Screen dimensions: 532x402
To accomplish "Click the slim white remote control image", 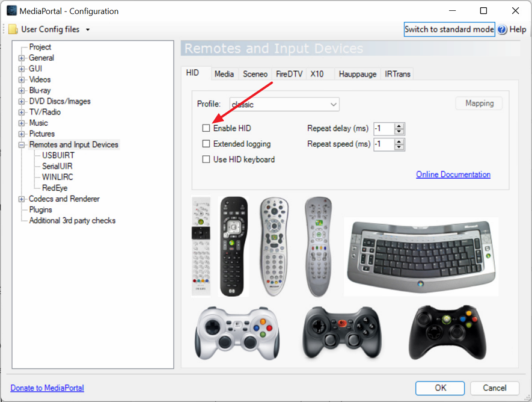I will click(x=201, y=246).
